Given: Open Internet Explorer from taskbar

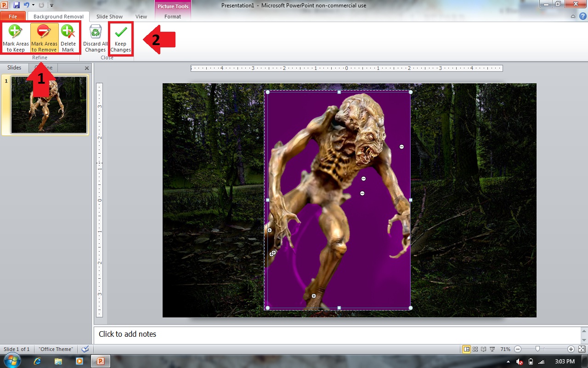Looking at the screenshot, I should point(38,361).
